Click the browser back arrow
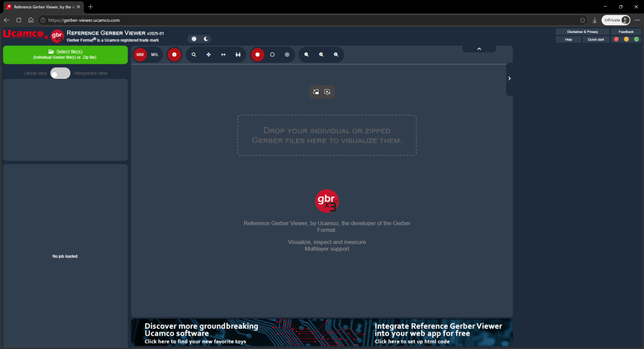Viewport: 644px width, 349px height. coord(7,20)
